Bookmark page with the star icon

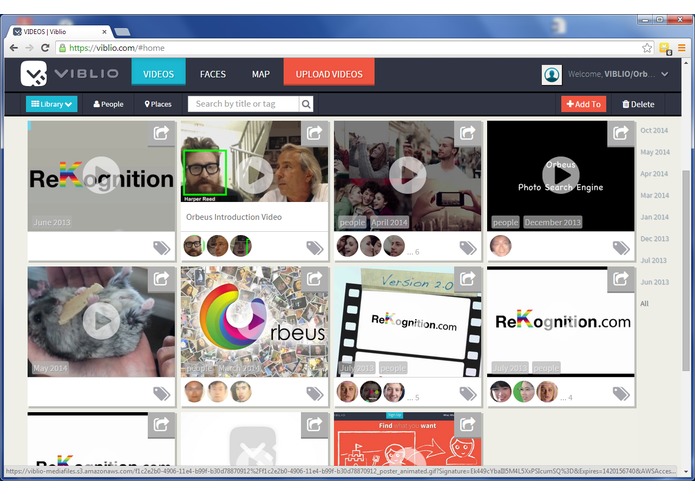tap(647, 48)
